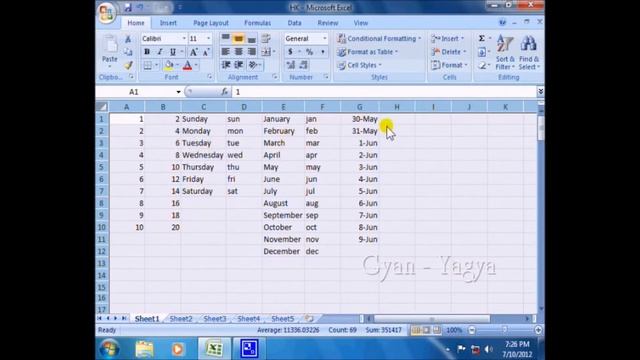
Task: Select Bottom Align icon
Action: tap(251, 38)
